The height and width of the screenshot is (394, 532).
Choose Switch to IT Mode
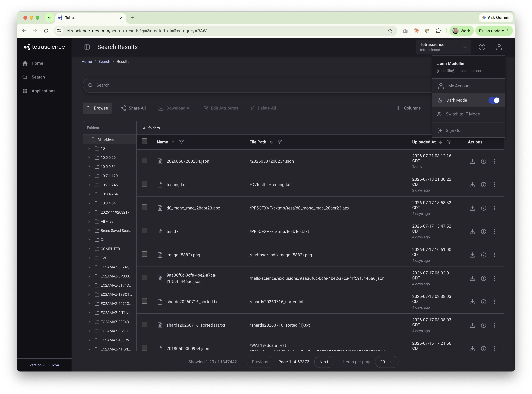coord(468,114)
